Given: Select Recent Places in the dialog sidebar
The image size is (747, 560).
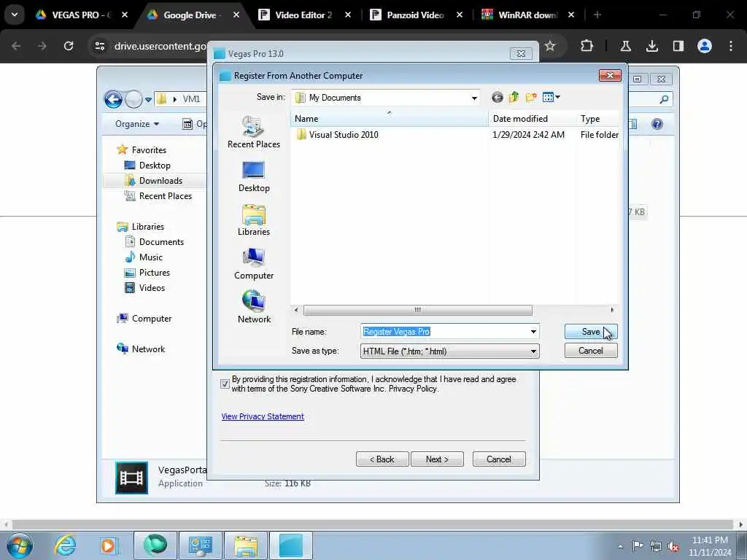Looking at the screenshot, I should [x=253, y=132].
